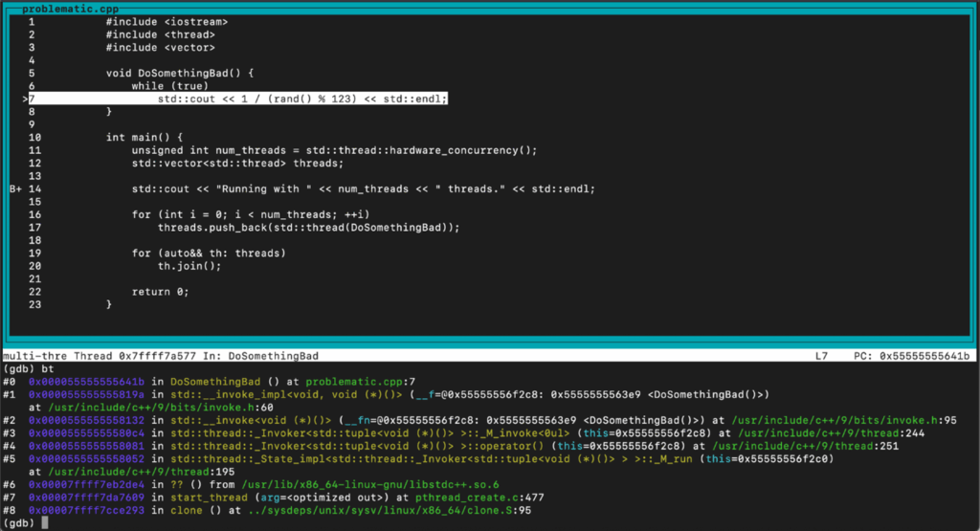The image size is (980, 531).
Task: Click the frame #3 marker in the backtrace
Action: click(x=10, y=432)
